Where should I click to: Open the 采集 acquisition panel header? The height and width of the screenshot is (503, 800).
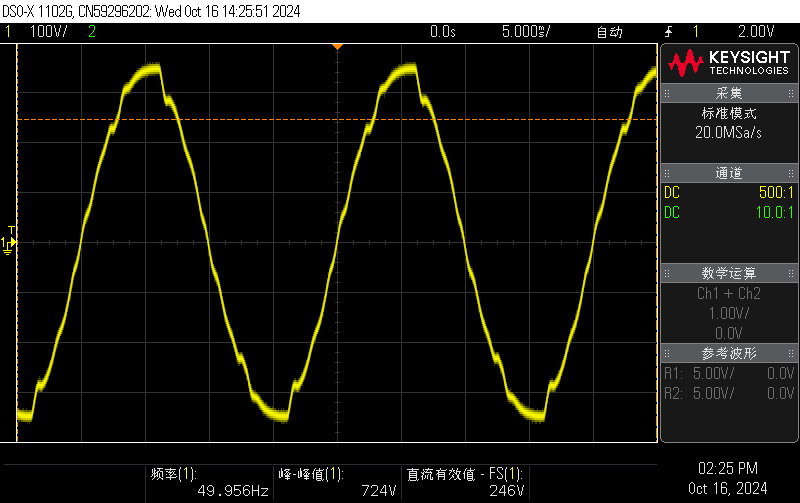click(x=728, y=93)
